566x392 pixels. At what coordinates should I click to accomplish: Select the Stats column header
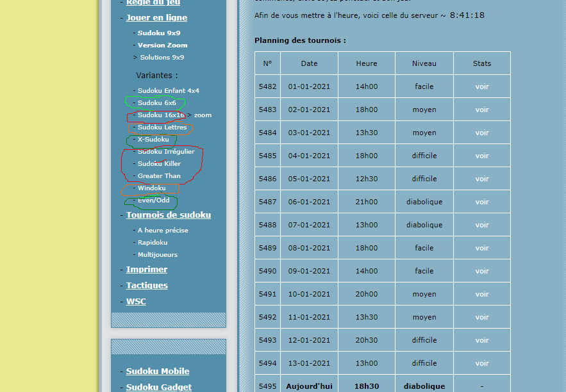(x=482, y=63)
